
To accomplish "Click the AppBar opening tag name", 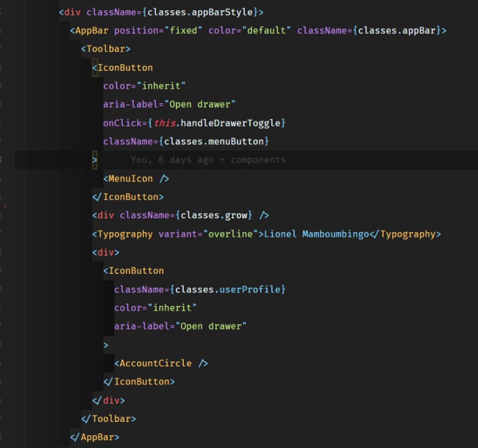I will click(92, 31).
